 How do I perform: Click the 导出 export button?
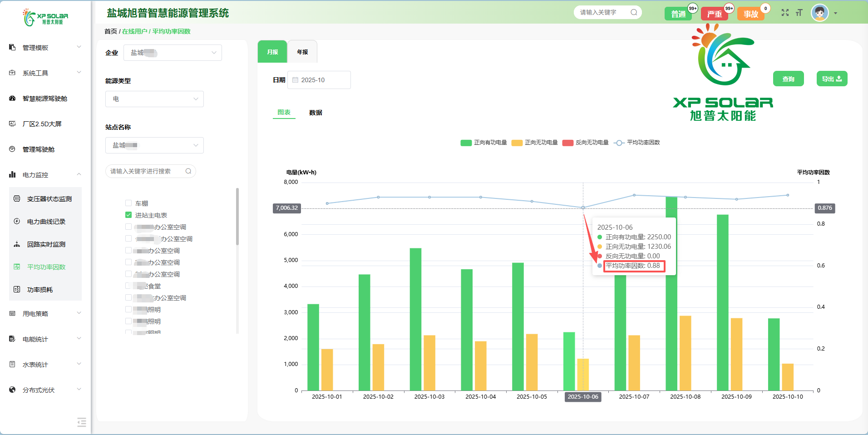click(x=832, y=79)
